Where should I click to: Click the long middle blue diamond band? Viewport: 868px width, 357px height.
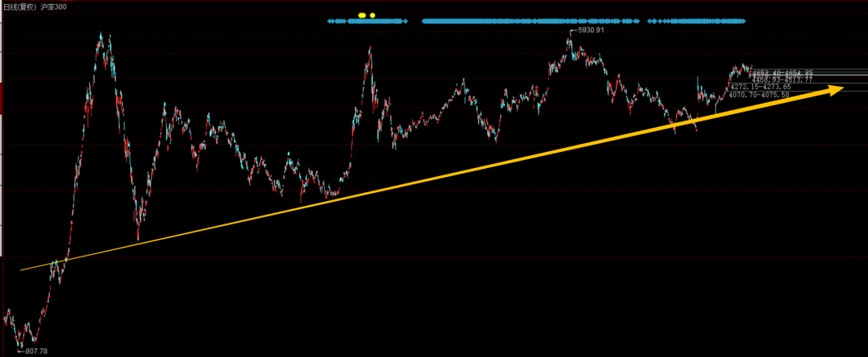pyautogui.click(x=530, y=21)
